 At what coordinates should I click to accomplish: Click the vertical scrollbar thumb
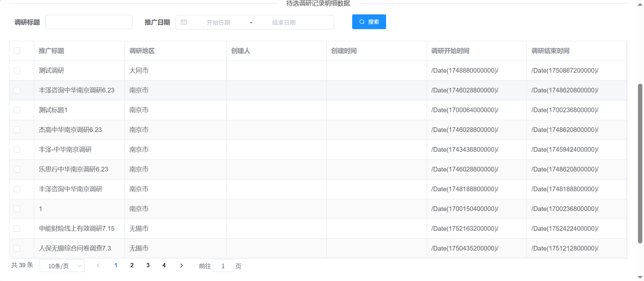pos(640,163)
